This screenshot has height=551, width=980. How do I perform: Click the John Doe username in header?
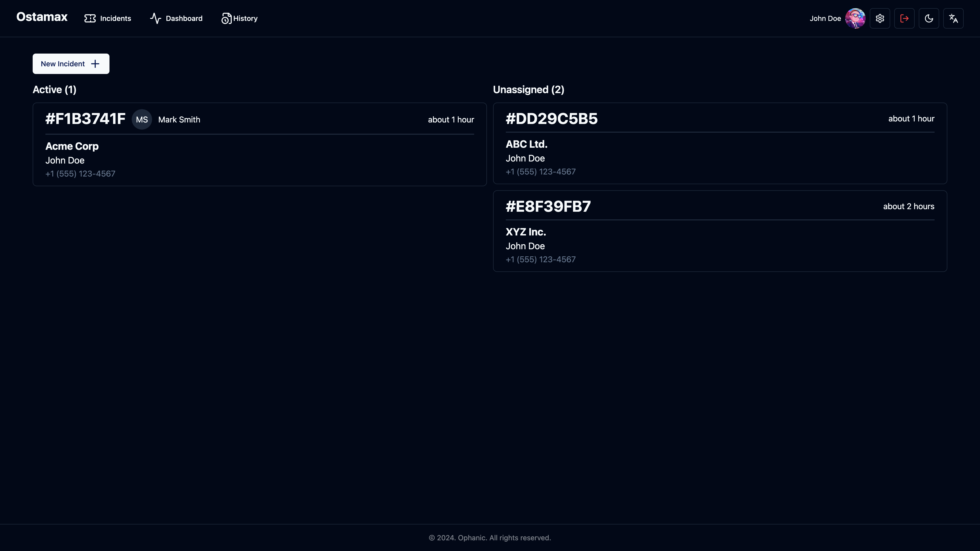coord(825,18)
